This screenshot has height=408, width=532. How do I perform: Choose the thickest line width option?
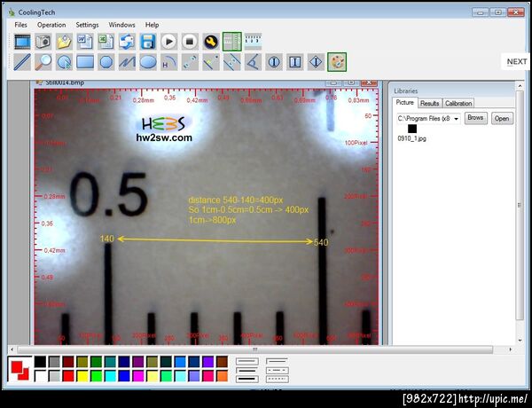tap(247, 379)
